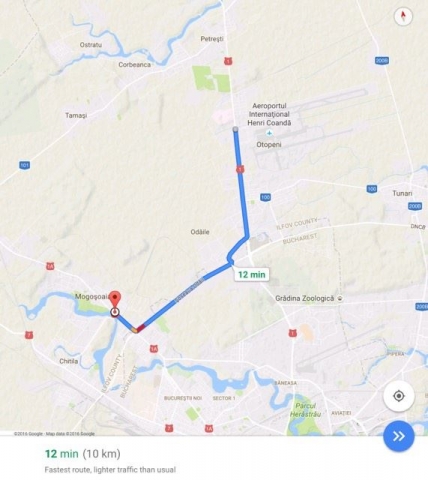The width and height of the screenshot is (428, 480).
Task: Open the 12 min (10 km) route summary
Action: pyautogui.click(x=83, y=454)
